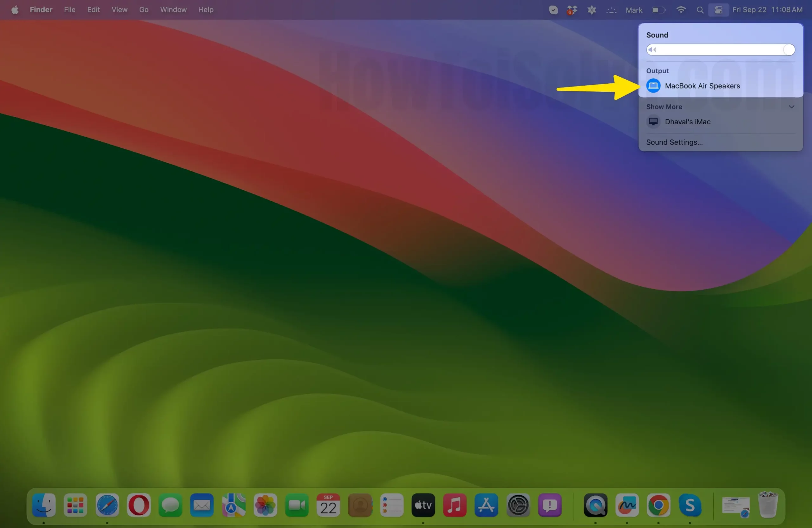Open the Go menu
Viewport: 812px width, 528px height.
click(144, 10)
